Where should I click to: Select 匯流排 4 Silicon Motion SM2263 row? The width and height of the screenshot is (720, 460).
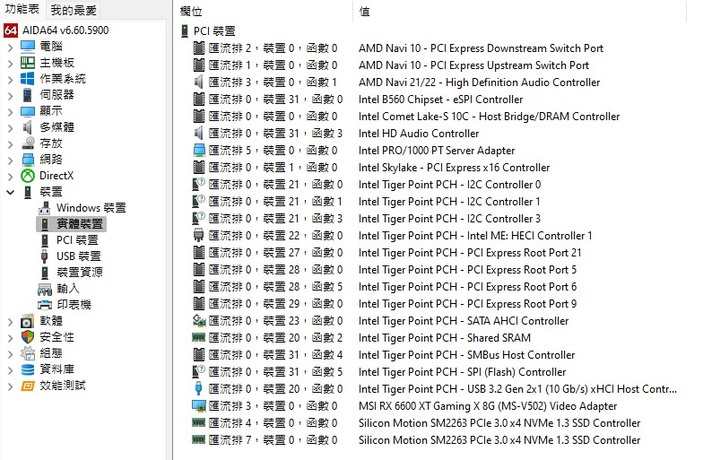coord(416,423)
